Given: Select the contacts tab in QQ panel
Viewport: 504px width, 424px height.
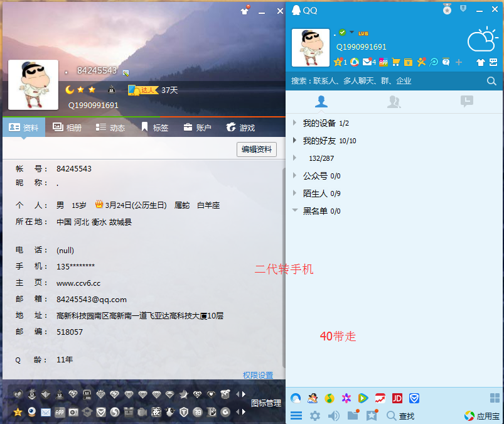Looking at the screenshot, I should click(x=321, y=102).
